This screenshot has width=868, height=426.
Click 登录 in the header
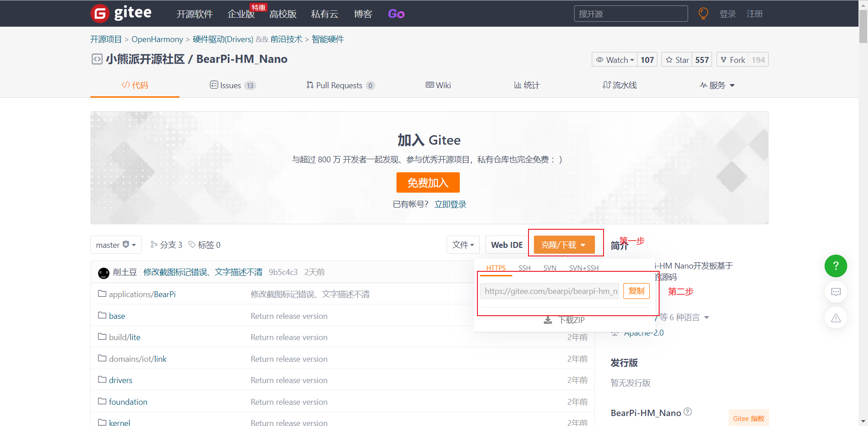[x=727, y=14]
